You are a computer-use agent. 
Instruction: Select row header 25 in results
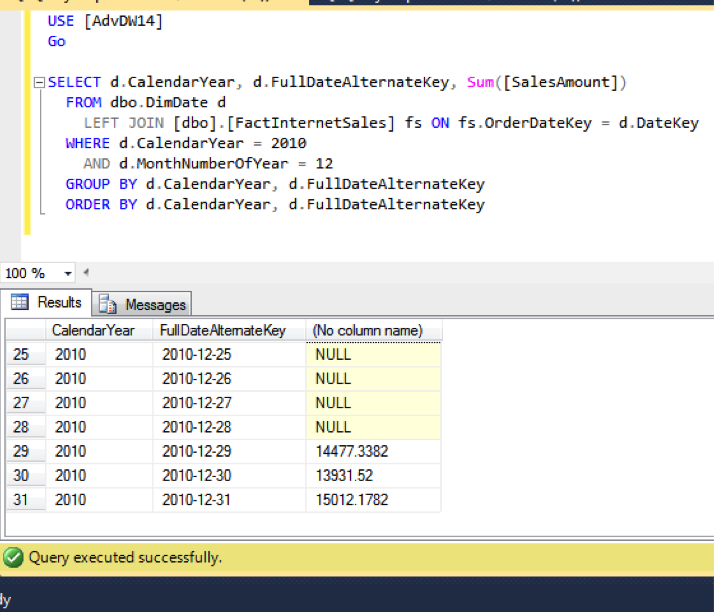pos(26,354)
